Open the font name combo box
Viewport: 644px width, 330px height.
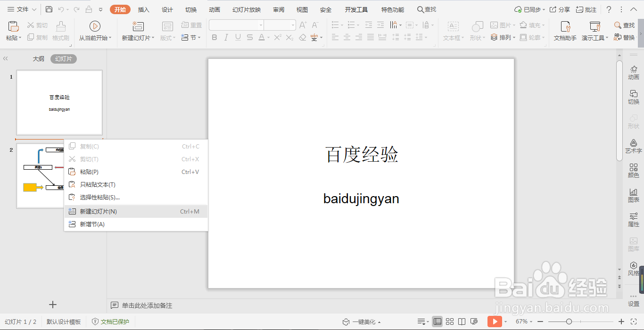236,25
